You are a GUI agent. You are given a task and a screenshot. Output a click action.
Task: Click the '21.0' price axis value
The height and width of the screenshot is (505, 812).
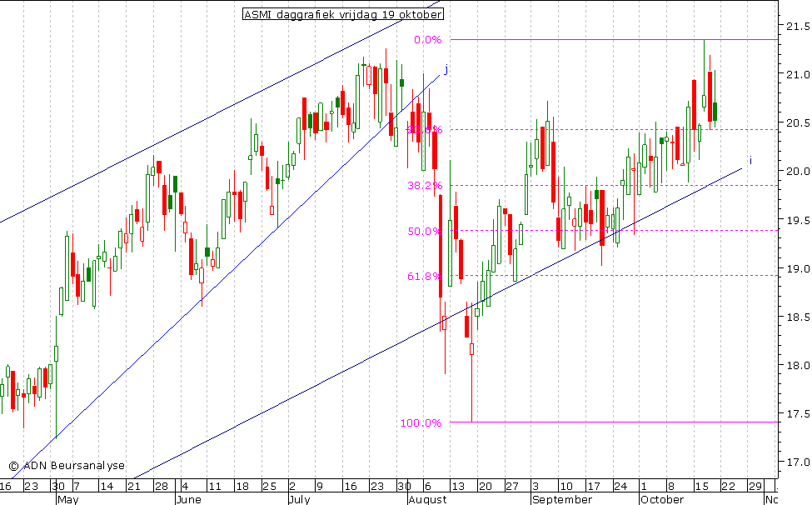(x=798, y=75)
